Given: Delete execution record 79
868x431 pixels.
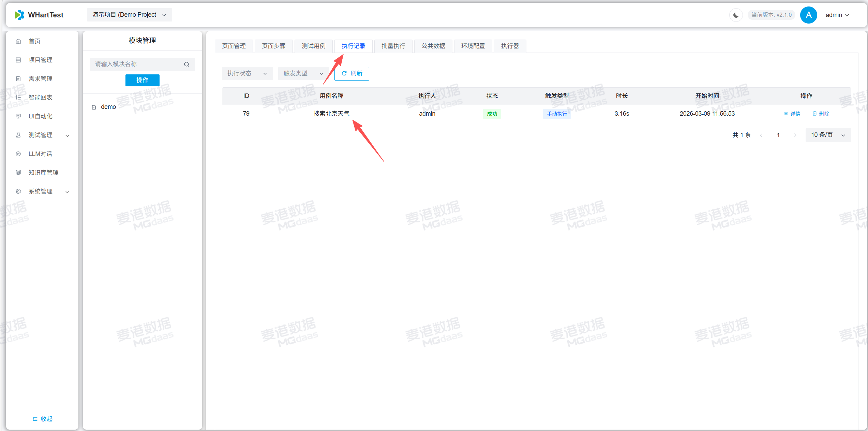Looking at the screenshot, I should click(821, 114).
